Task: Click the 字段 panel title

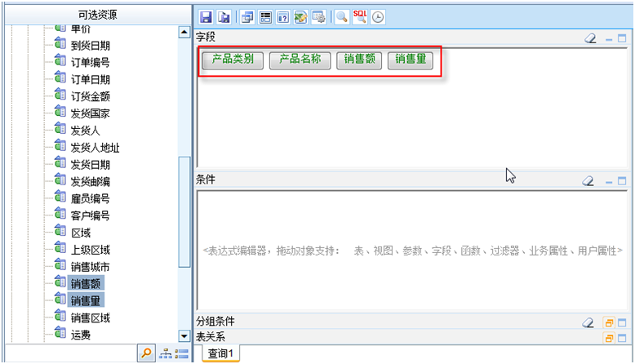Action: pos(206,38)
